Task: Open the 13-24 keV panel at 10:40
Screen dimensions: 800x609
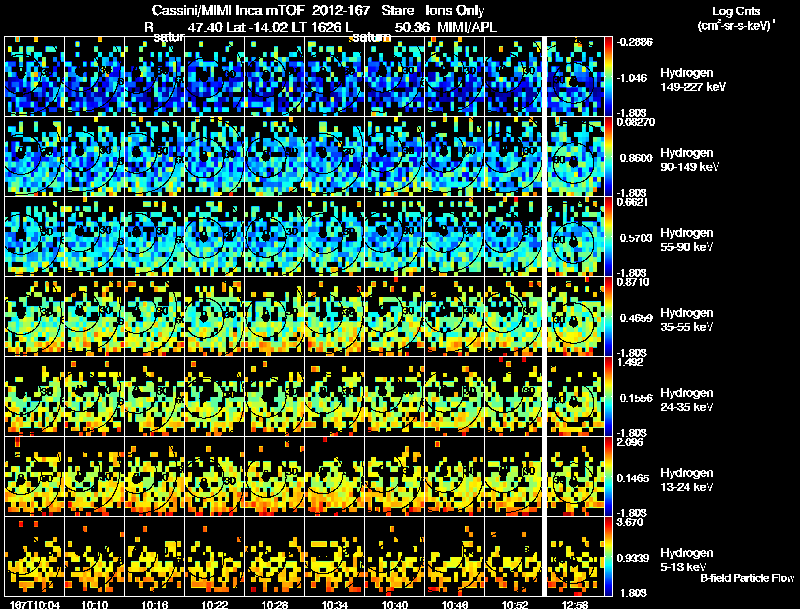Action: pos(395,476)
